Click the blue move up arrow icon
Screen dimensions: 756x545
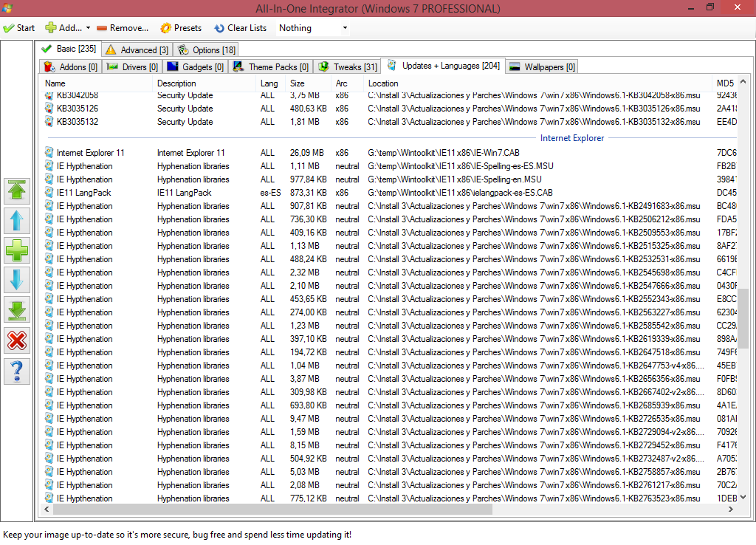17,220
